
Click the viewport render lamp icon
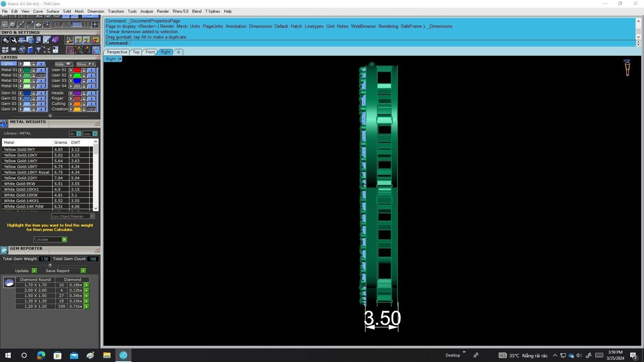click(627, 68)
